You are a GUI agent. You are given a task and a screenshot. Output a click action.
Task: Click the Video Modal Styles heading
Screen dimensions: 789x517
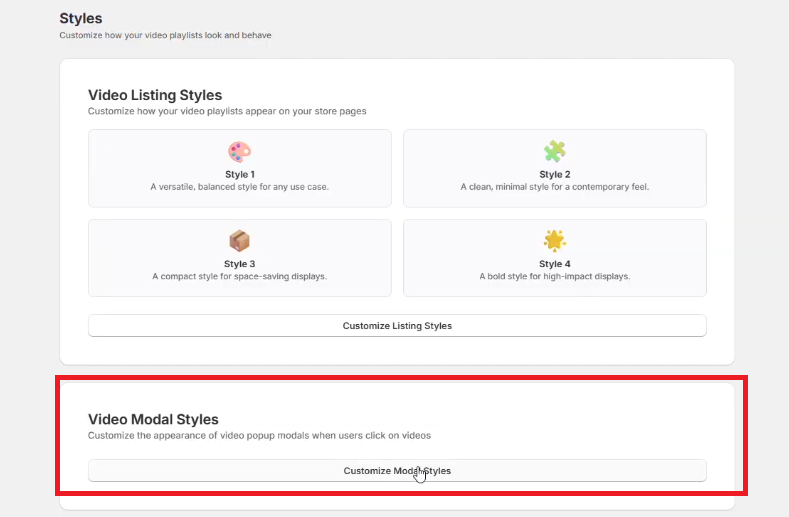[153, 420]
